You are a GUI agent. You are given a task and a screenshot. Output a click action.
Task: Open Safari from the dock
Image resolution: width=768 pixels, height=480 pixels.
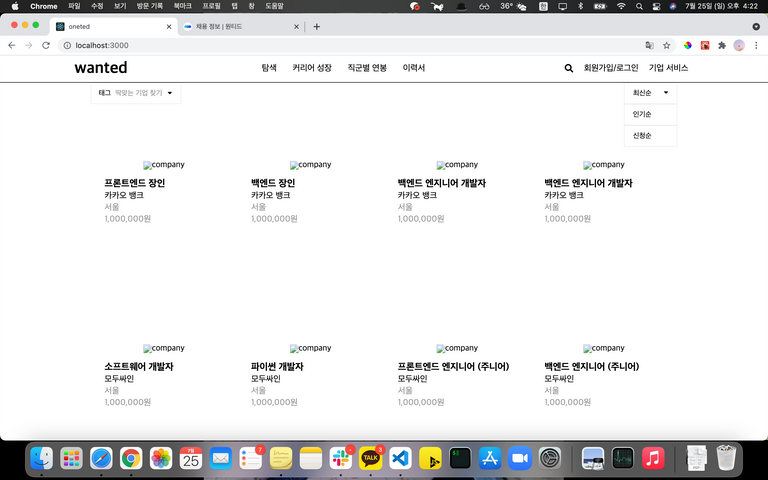101,459
